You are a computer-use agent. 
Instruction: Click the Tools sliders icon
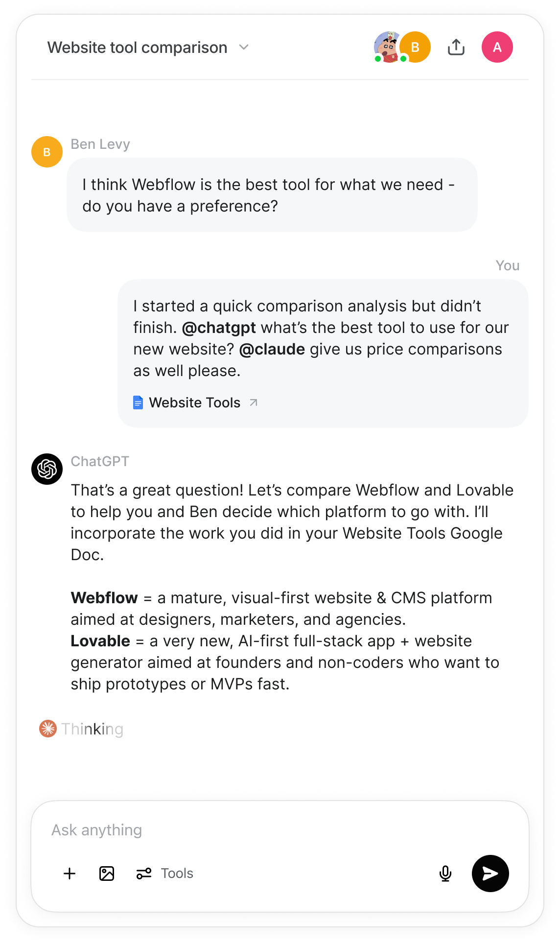click(x=144, y=874)
